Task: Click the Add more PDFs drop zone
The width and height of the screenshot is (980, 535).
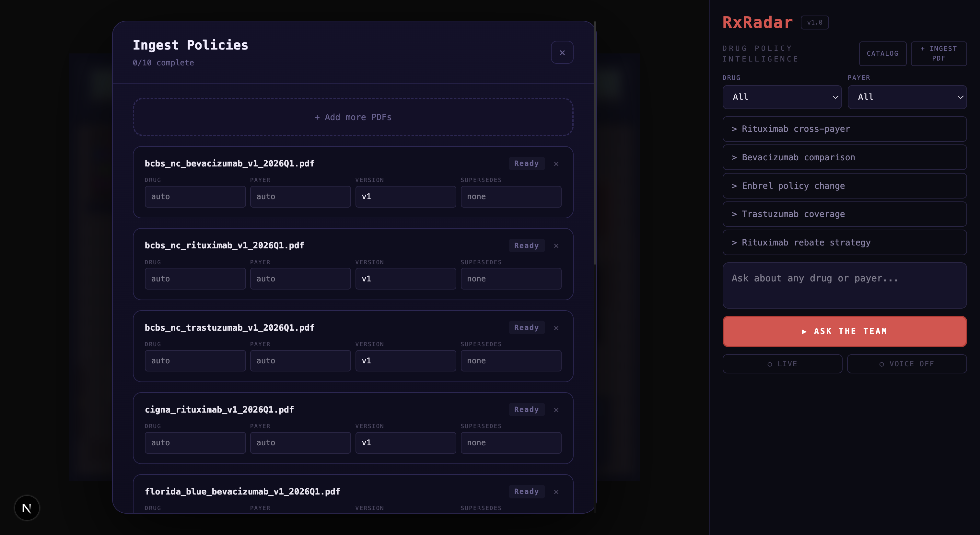Action: 353,117
